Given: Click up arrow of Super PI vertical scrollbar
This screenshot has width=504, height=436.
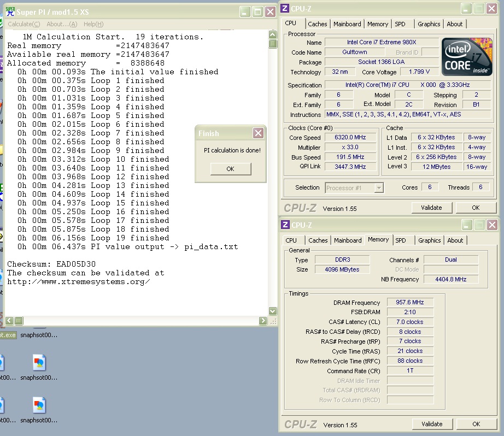Looking at the screenshot, I should point(273,36).
